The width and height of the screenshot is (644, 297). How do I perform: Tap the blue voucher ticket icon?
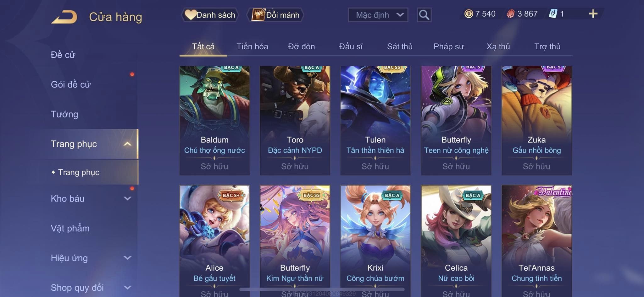pos(553,14)
